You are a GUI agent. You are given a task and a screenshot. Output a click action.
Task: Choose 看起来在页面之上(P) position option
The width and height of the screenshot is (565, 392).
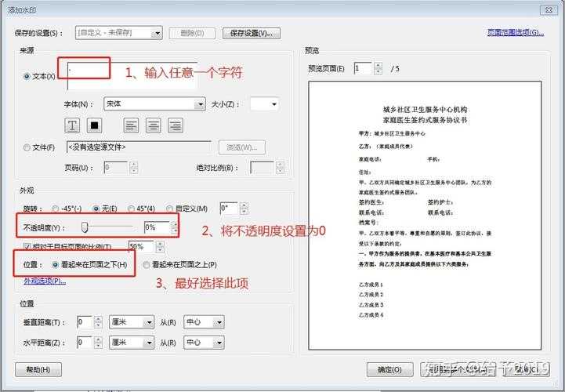click(x=147, y=265)
